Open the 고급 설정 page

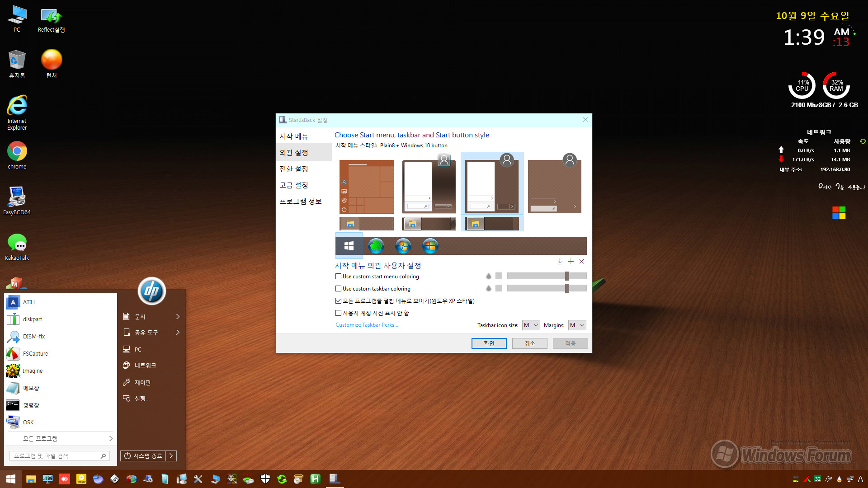coord(304,185)
